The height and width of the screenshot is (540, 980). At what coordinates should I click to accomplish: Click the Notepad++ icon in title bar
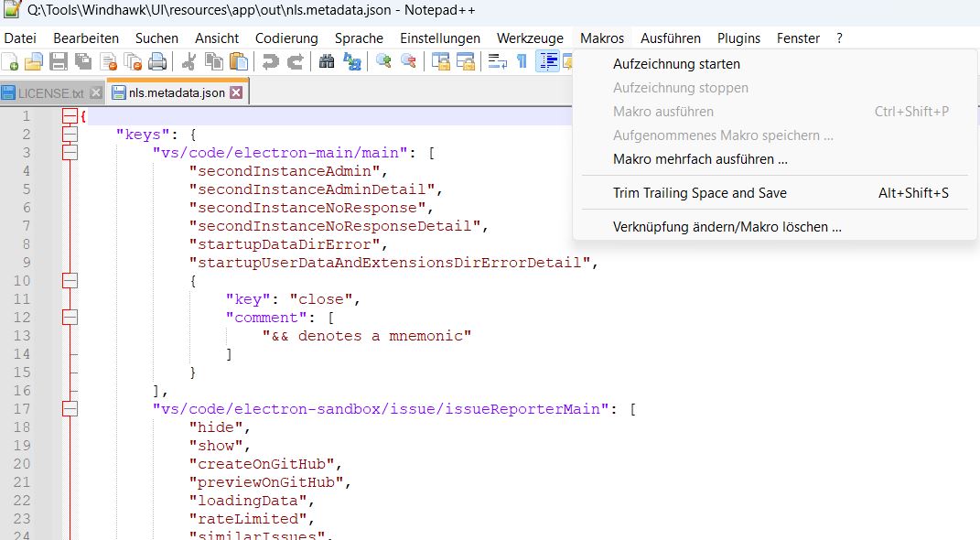(13, 9)
